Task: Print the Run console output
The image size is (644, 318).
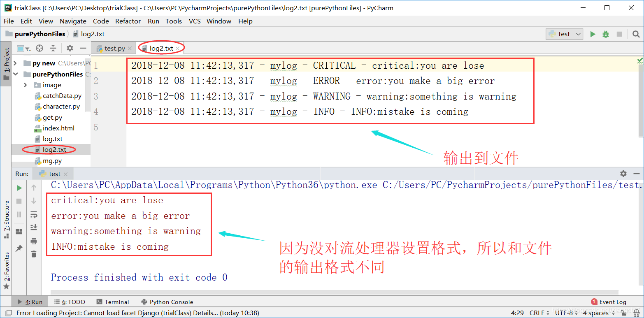Action: click(34, 241)
